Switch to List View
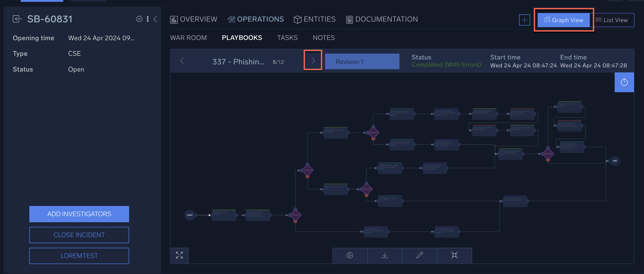The width and height of the screenshot is (644, 274). pyautogui.click(x=614, y=20)
